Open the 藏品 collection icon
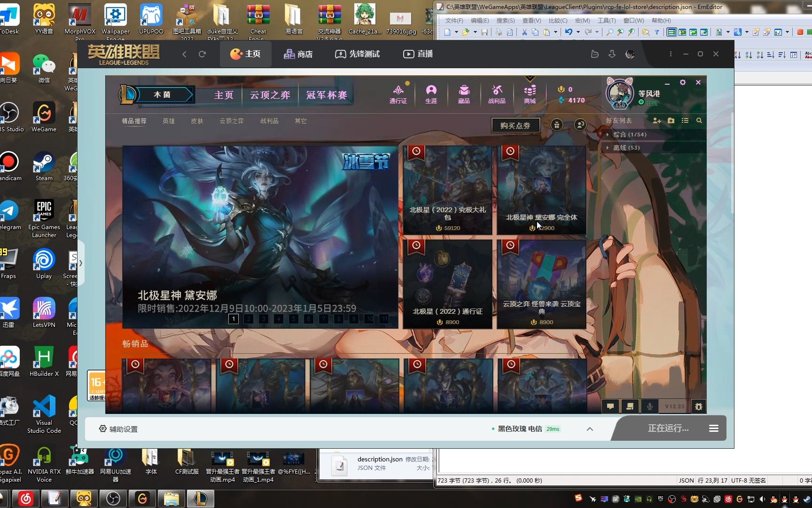 [x=464, y=94]
